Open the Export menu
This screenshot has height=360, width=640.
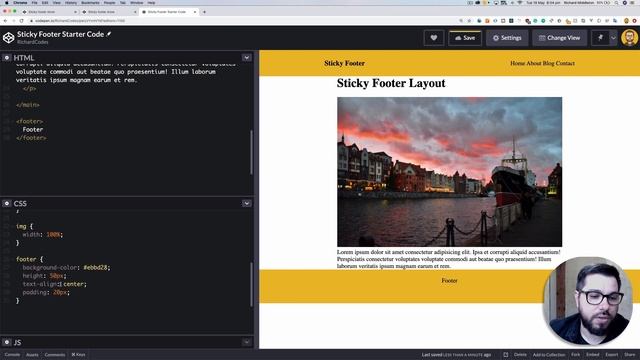coord(611,355)
